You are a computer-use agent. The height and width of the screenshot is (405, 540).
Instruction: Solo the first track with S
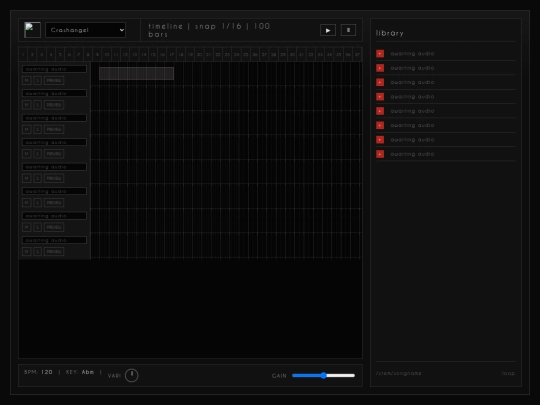click(38, 81)
